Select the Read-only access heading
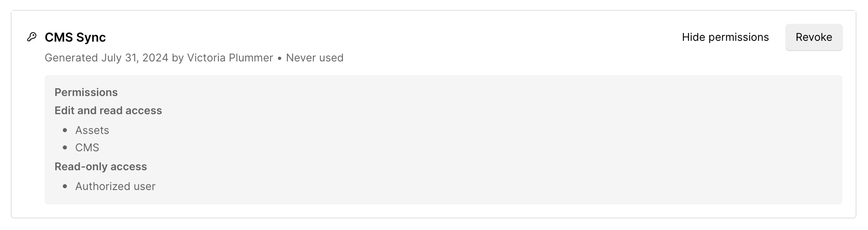The width and height of the screenshot is (868, 230). (x=101, y=167)
